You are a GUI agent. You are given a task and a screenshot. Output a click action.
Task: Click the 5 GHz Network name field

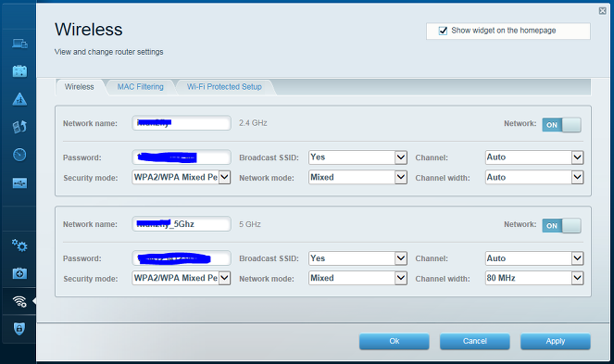182,224
